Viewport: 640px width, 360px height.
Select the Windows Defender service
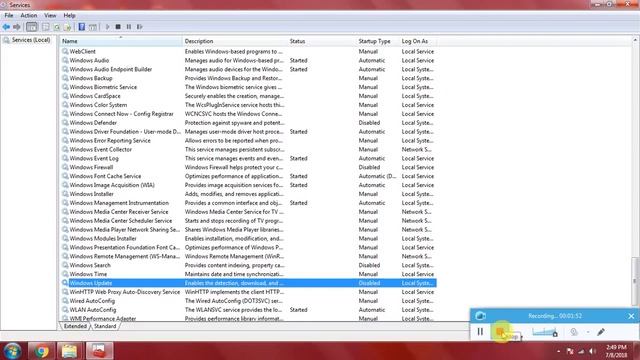(249, 123)
